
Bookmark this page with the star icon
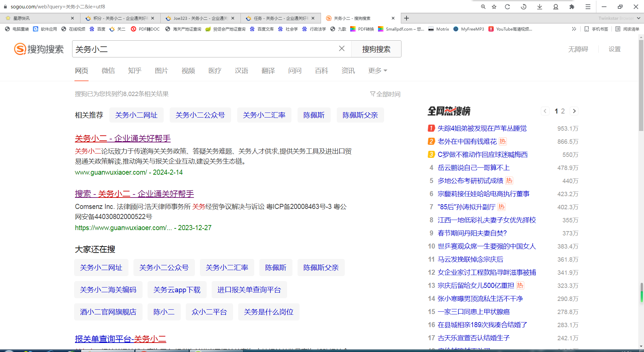coord(494,7)
